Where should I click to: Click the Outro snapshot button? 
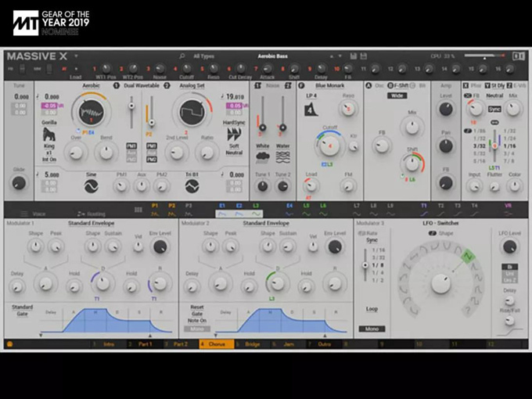(325, 344)
